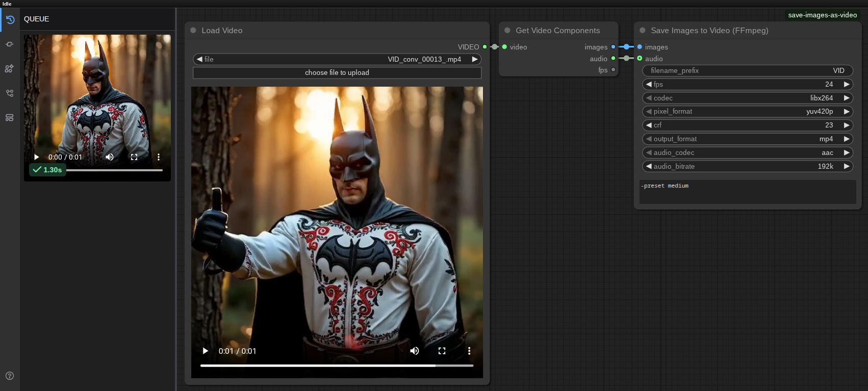Click the VIDEO output socket

click(x=484, y=47)
